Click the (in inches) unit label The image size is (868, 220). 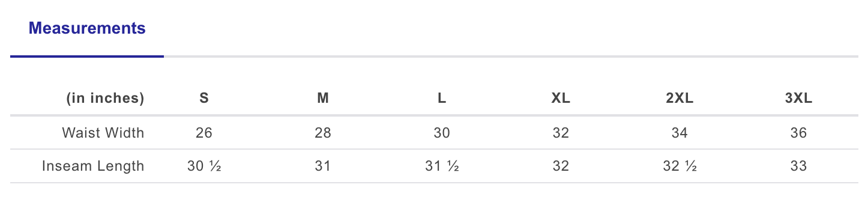tap(106, 99)
